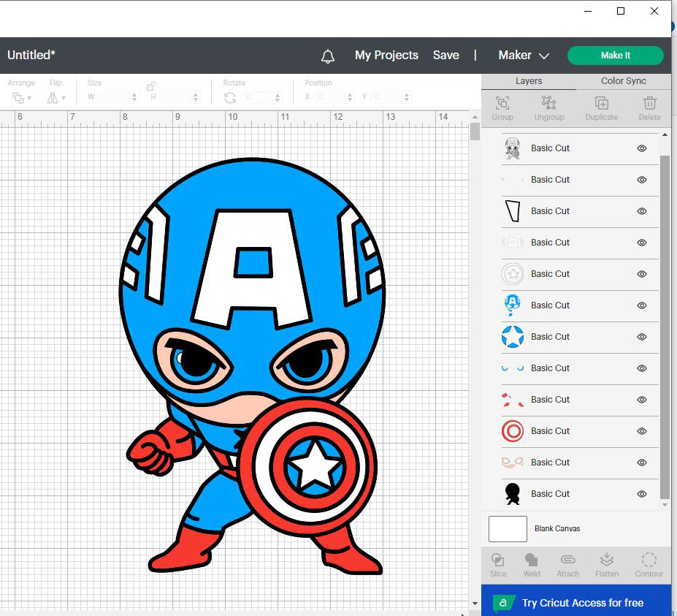Click the Untitled project title
677x616 pixels.
point(31,56)
